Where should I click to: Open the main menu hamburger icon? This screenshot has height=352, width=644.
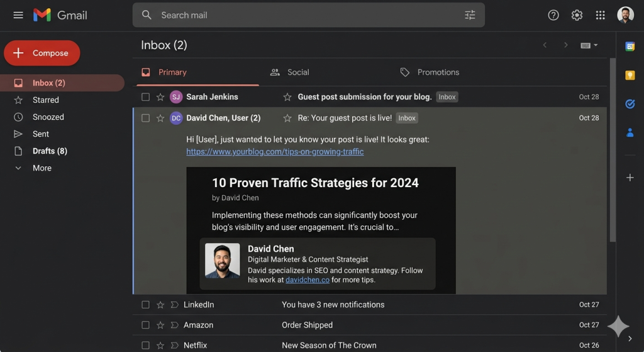coord(18,15)
